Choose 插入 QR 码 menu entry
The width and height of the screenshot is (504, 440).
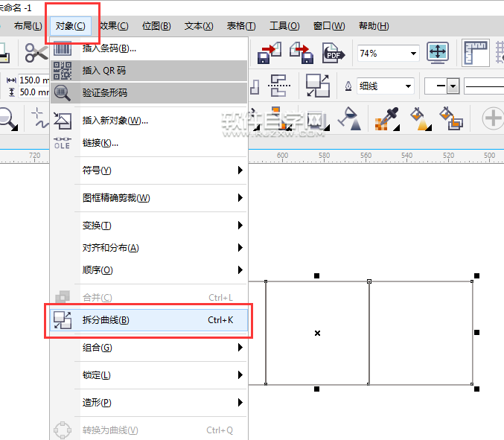(x=149, y=71)
